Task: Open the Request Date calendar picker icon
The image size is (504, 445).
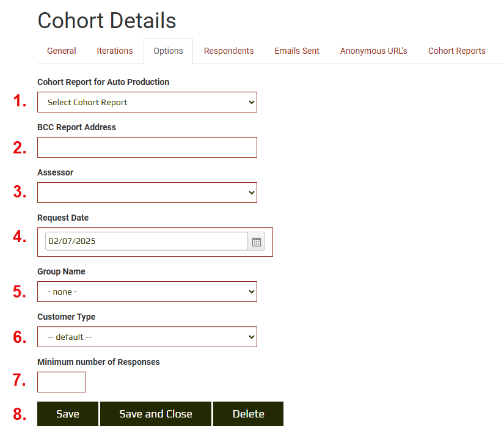Action: (257, 241)
